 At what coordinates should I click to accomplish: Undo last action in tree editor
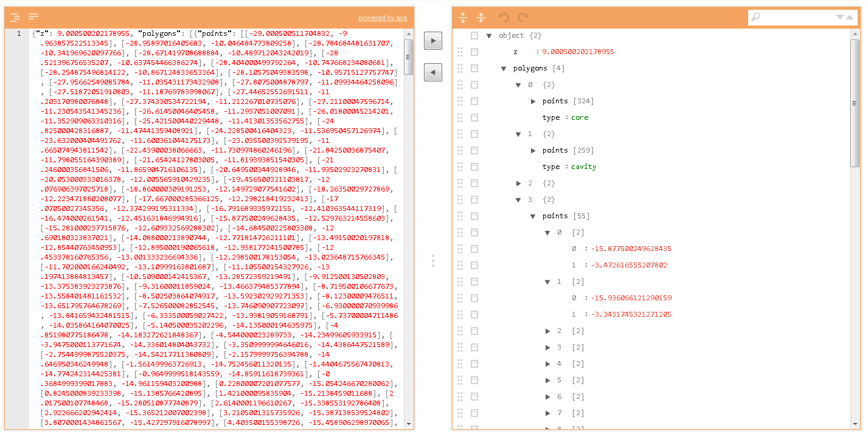[x=504, y=17]
